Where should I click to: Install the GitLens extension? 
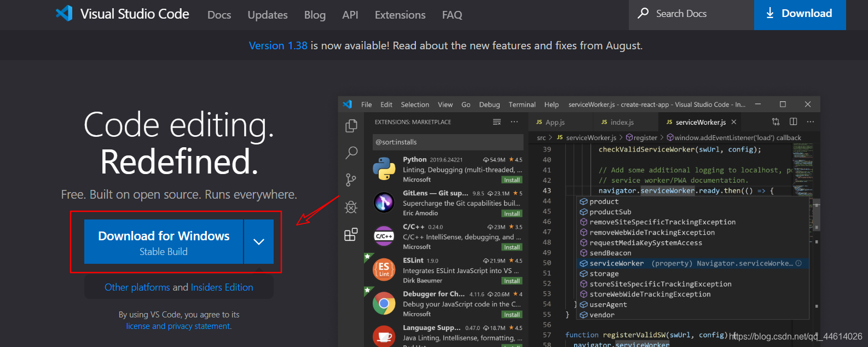[512, 214]
